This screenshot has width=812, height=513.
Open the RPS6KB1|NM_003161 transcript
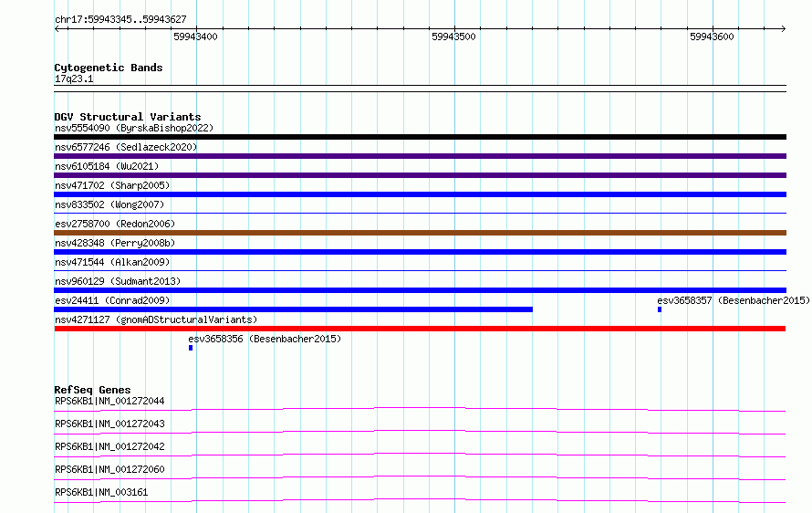pos(101,492)
